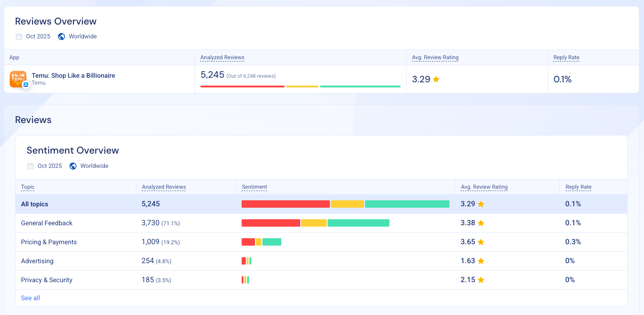Click yellow segment in overview Analyzed Reviews bar
The height and width of the screenshot is (315, 644).
coord(303,86)
